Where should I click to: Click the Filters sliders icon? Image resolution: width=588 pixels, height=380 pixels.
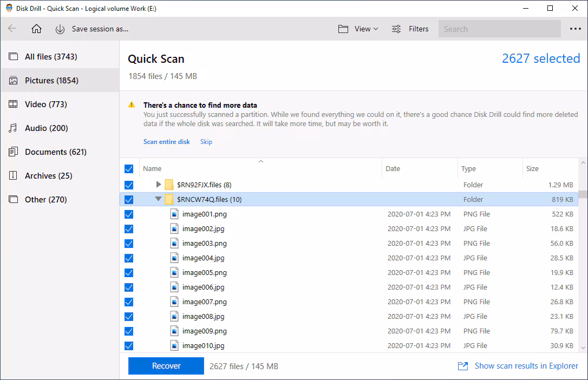pos(396,29)
